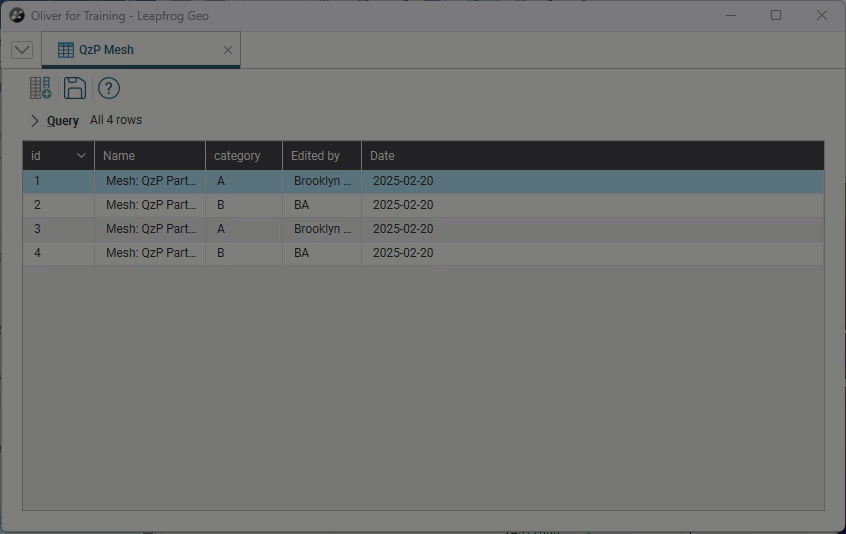Open help with the question mark icon
This screenshot has width=846, height=534.
[109, 88]
